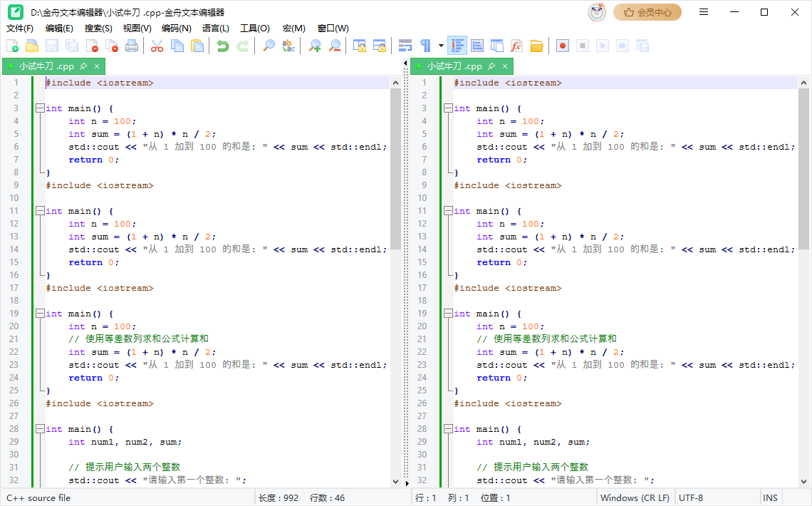This screenshot has width=812, height=506.
Task: Toggle the highlighted indent guide button
Action: point(457,46)
